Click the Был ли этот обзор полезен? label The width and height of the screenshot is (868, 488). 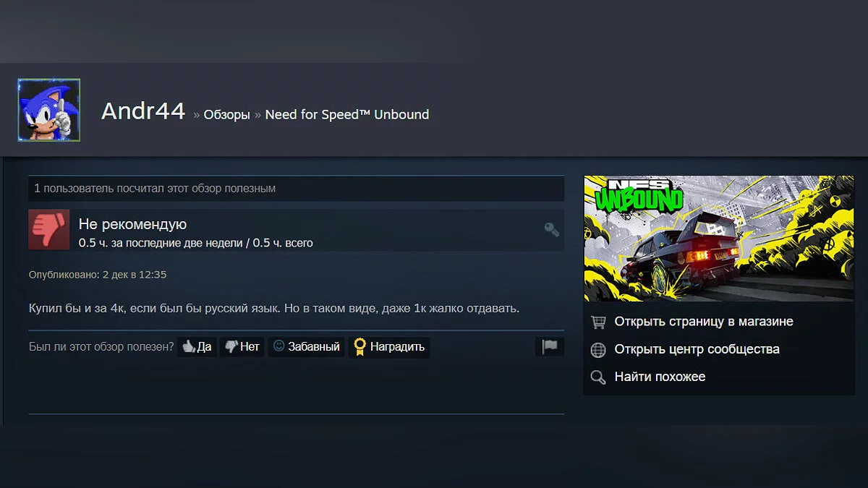point(101,347)
